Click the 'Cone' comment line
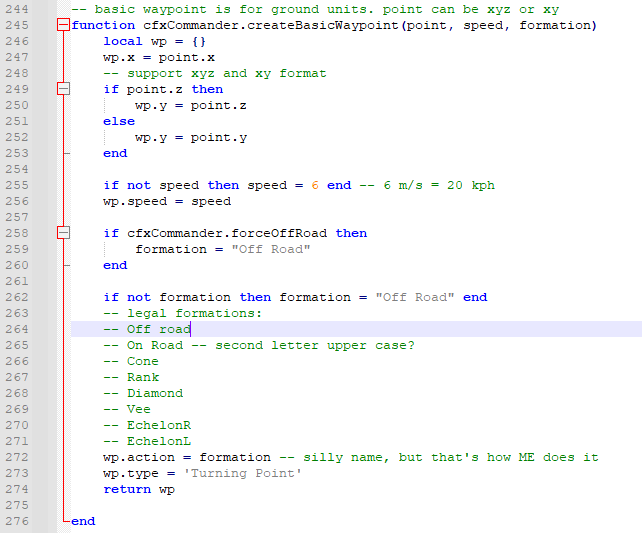The height and width of the screenshot is (533, 642). 131,361
